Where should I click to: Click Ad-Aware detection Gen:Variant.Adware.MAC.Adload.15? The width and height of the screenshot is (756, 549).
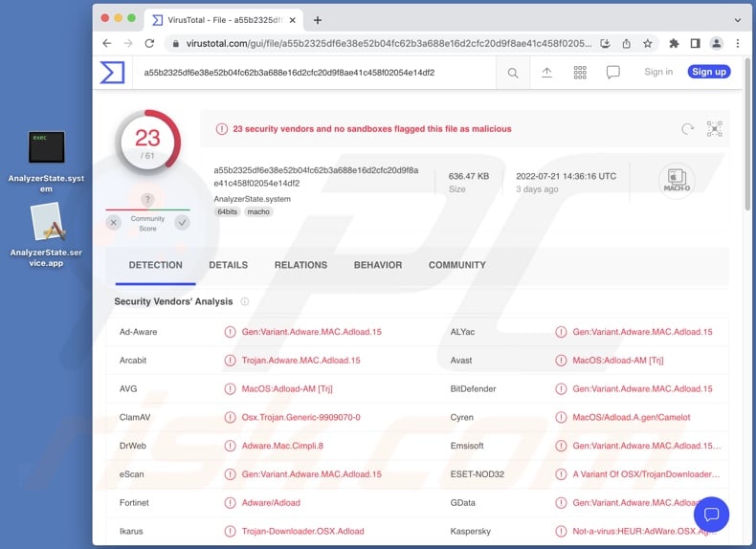pos(311,332)
